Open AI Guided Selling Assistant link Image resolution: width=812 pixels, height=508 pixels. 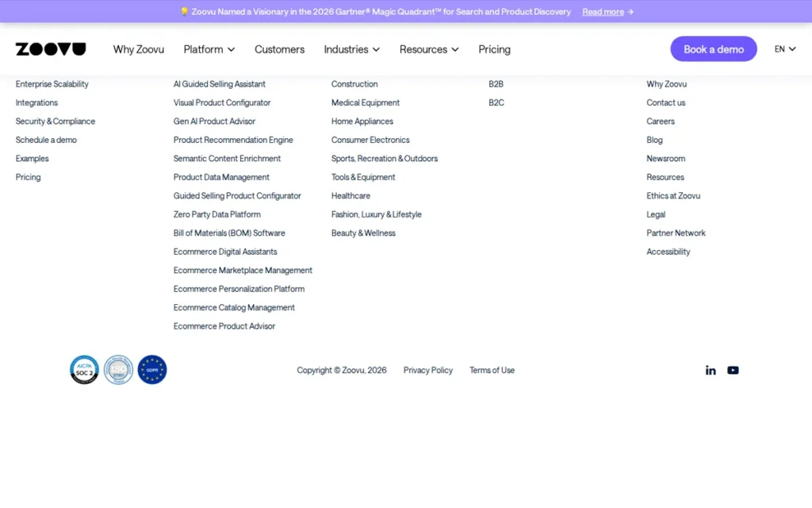219,84
